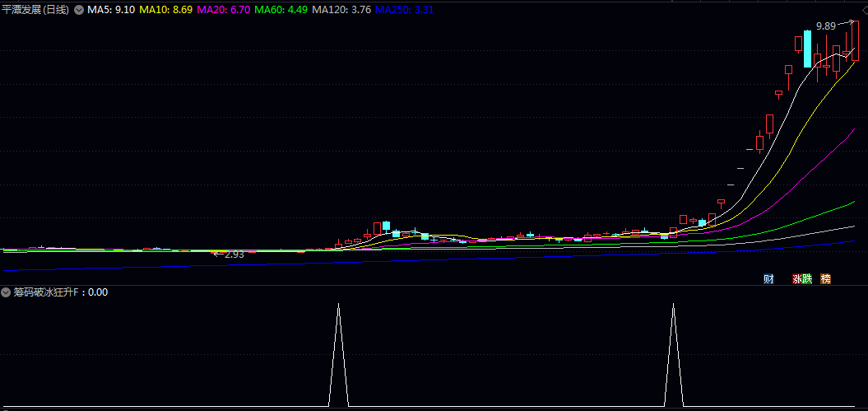Click the first indicator signal spike

click(338, 354)
